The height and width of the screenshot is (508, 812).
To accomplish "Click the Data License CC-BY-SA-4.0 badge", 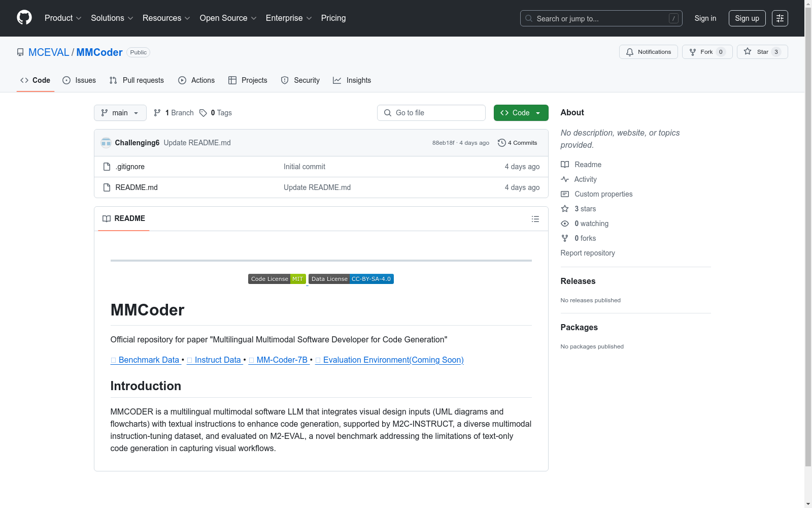I will (x=351, y=279).
